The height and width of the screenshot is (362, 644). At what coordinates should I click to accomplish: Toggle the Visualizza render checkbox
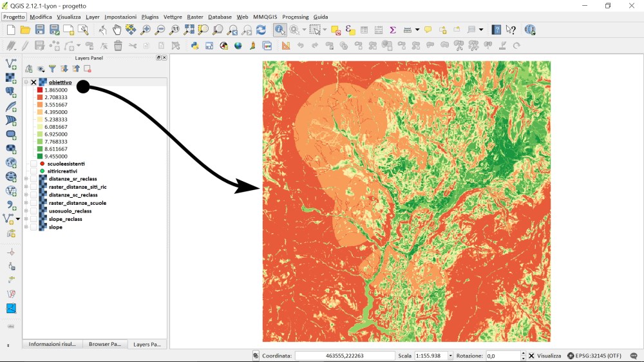(x=531, y=356)
